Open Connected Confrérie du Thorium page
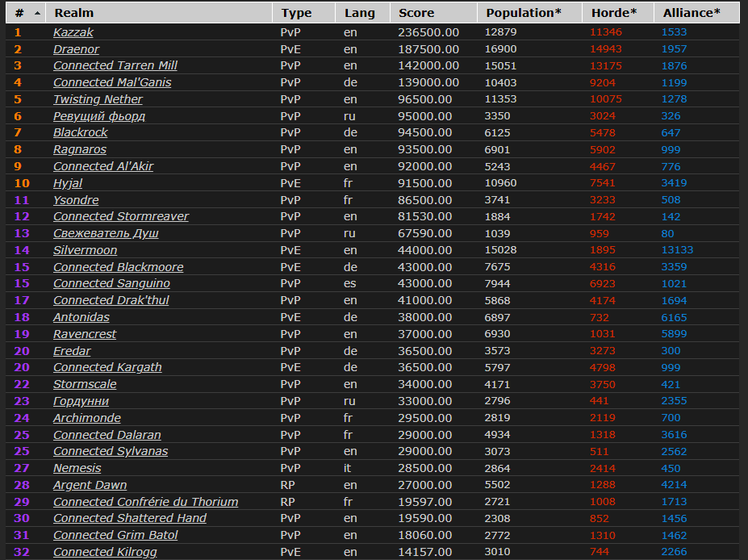This screenshot has width=748, height=560. [145, 502]
